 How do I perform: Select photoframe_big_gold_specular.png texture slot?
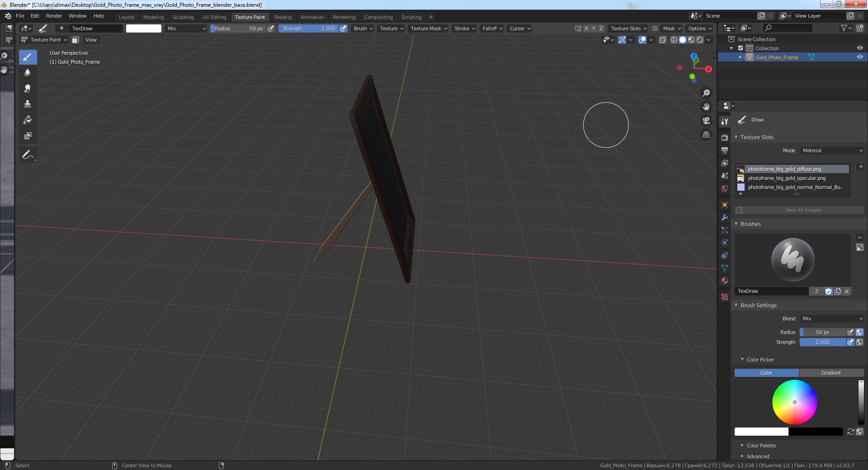click(x=793, y=178)
